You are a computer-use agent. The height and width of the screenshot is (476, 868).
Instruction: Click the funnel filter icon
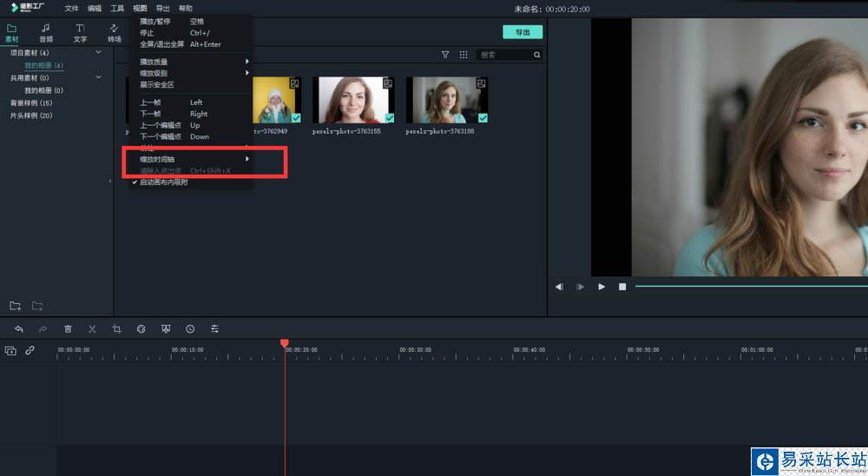[445, 55]
